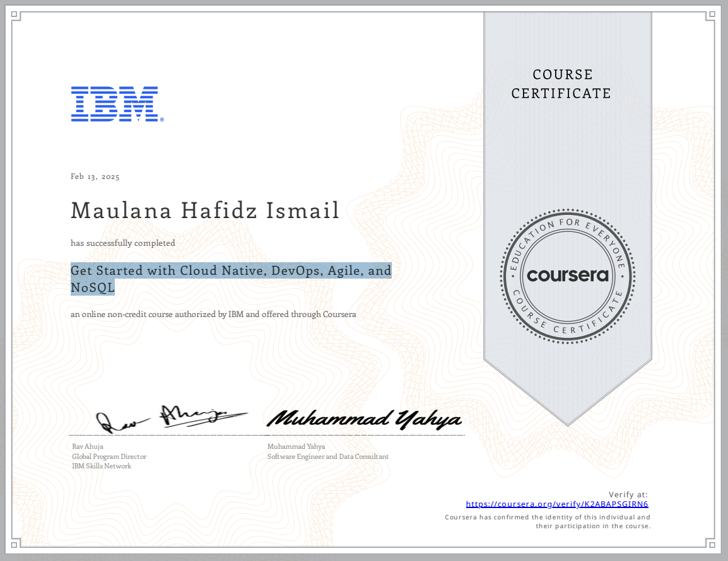Click printed name Muhammad Yahya

coord(296,446)
